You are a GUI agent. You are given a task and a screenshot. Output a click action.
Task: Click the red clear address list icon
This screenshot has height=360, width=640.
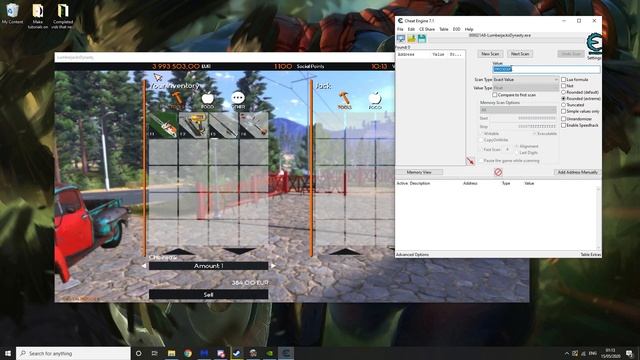pyautogui.click(x=498, y=172)
